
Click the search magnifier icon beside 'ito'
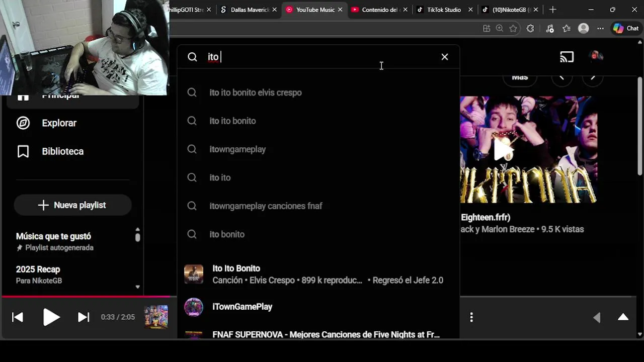(192, 57)
